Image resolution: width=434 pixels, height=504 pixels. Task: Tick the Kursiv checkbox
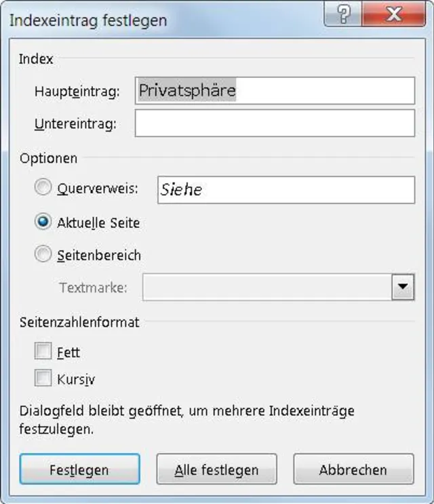(43, 379)
